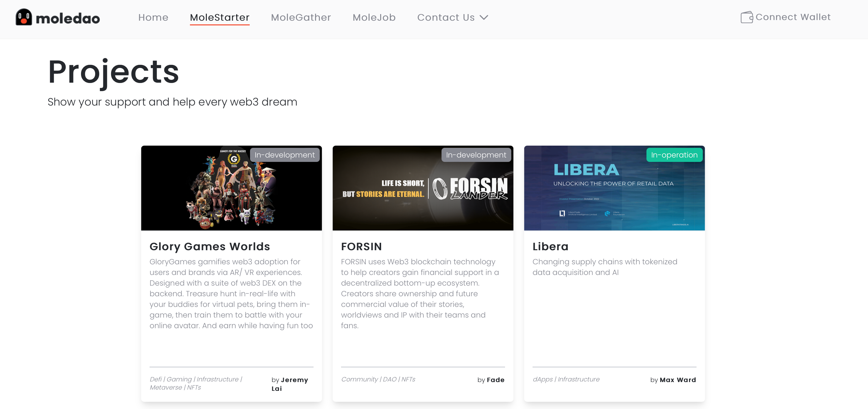Click the Glory Games G emblem in banner

233,159
